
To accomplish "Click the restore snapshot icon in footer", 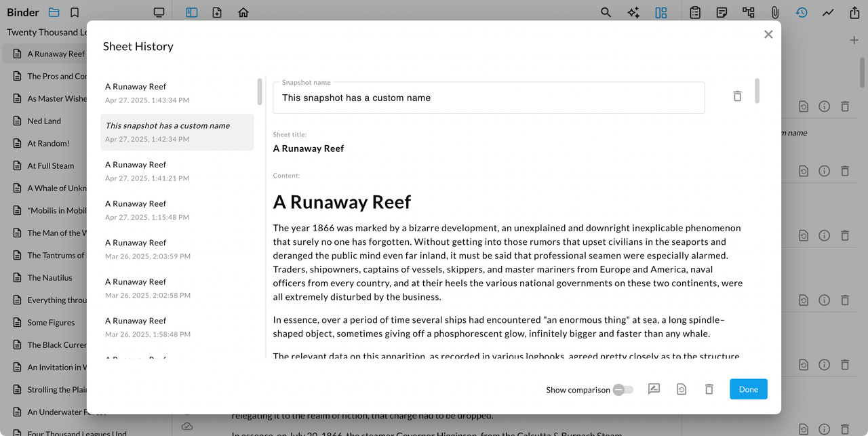I will point(682,389).
